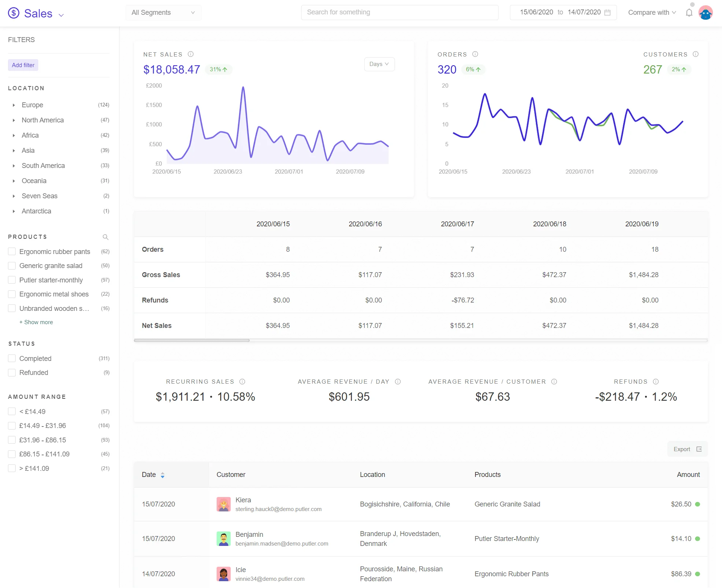Enable Completed status filter
Image resolution: width=722 pixels, height=588 pixels.
pyautogui.click(x=12, y=359)
